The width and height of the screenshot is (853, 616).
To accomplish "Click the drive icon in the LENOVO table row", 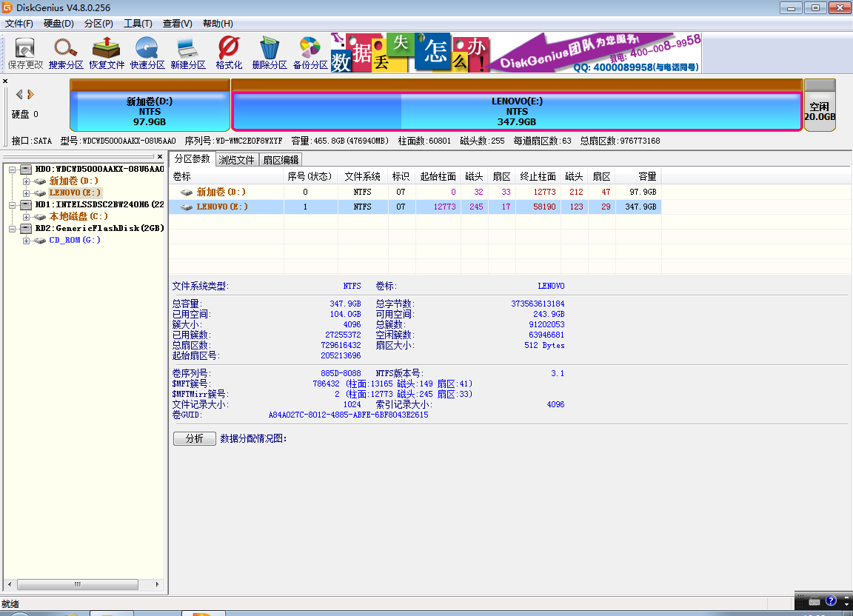I will click(187, 207).
